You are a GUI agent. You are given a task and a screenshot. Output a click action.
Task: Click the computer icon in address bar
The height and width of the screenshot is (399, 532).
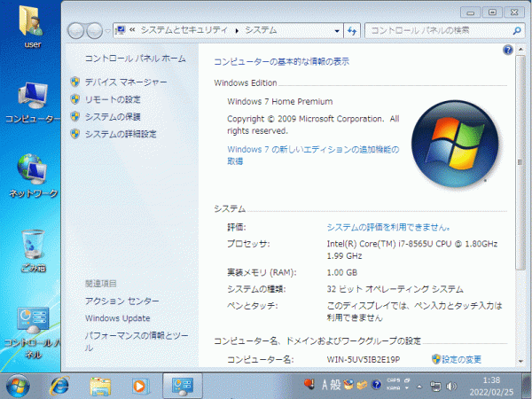tap(120, 30)
